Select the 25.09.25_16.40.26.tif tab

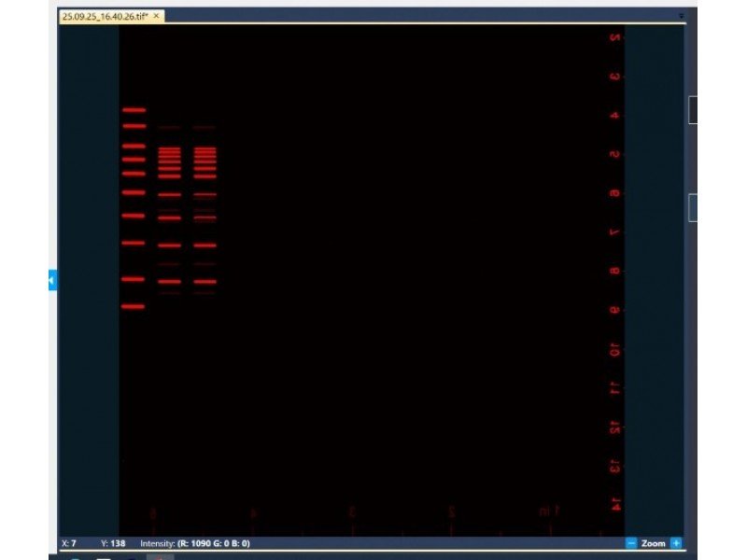pos(104,16)
